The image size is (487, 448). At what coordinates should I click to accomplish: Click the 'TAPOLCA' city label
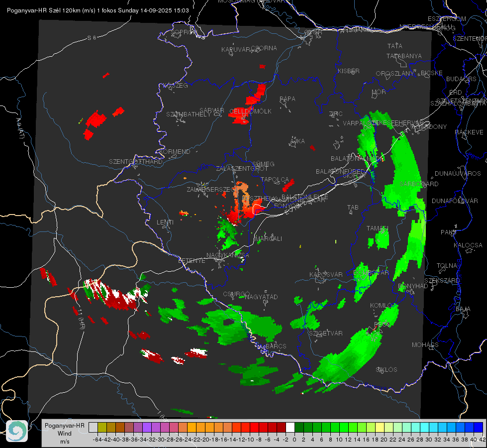[275, 180]
